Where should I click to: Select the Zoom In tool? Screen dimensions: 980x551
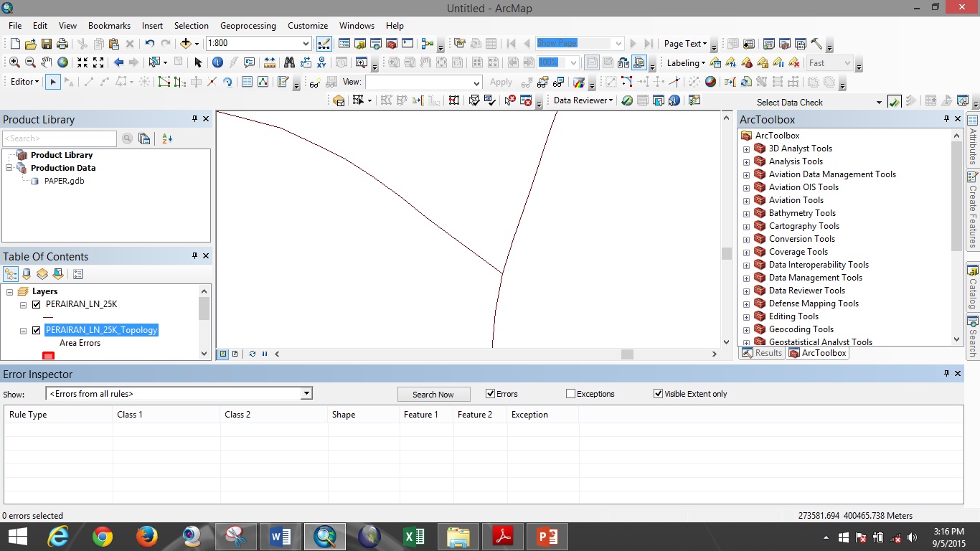point(14,62)
